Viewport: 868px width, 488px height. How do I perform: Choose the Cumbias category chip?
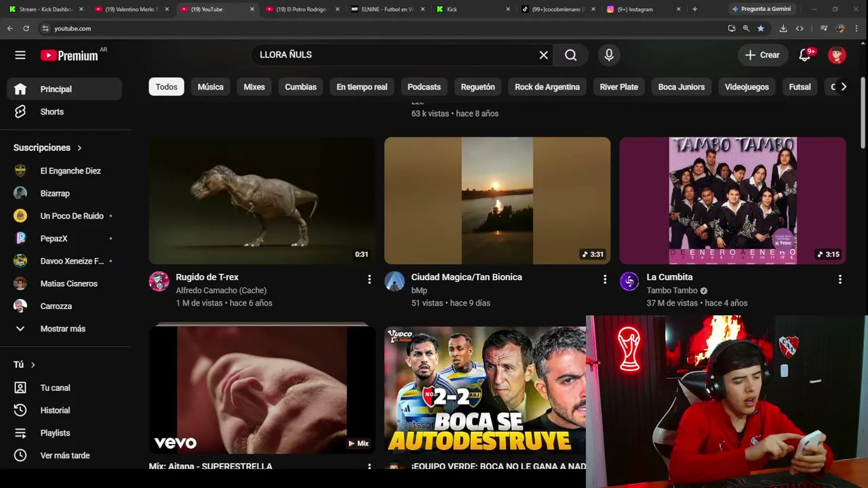(300, 87)
